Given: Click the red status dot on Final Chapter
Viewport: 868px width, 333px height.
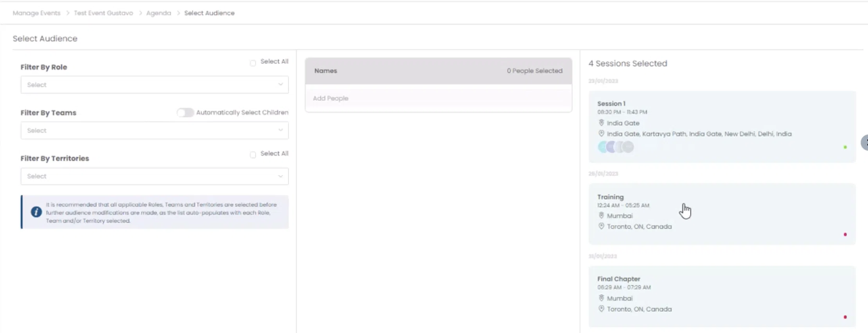Looking at the screenshot, I should (x=845, y=317).
